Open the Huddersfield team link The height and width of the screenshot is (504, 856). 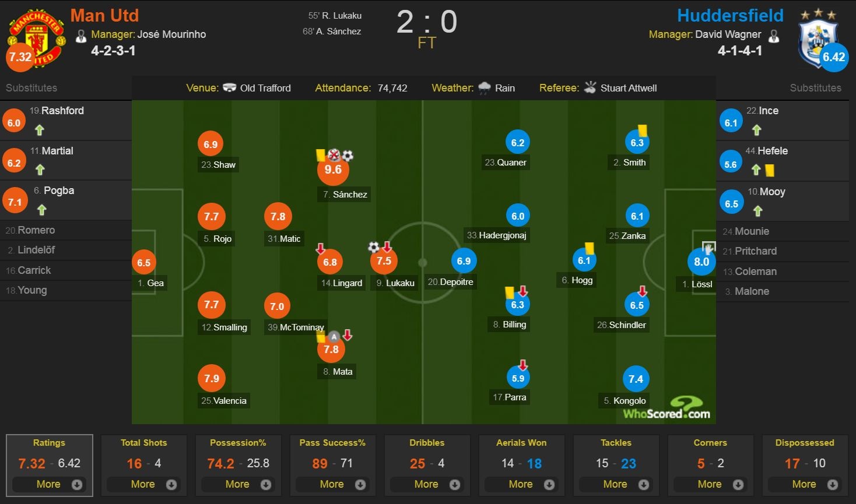coord(730,15)
